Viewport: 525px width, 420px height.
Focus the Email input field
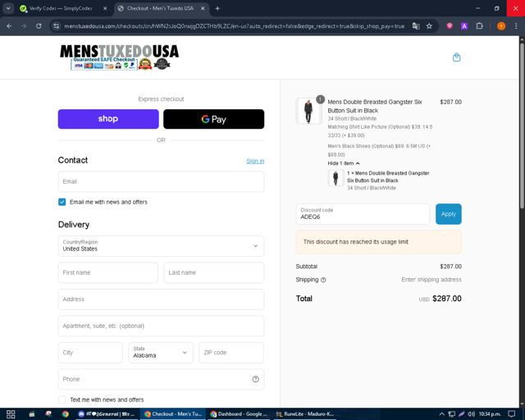pos(161,181)
